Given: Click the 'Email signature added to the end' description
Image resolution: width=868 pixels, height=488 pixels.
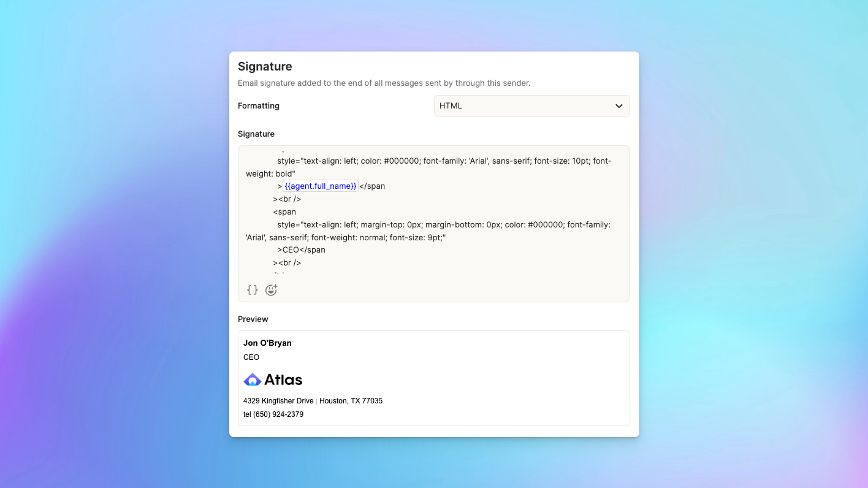Looking at the screenshot, I should (384, 83).
